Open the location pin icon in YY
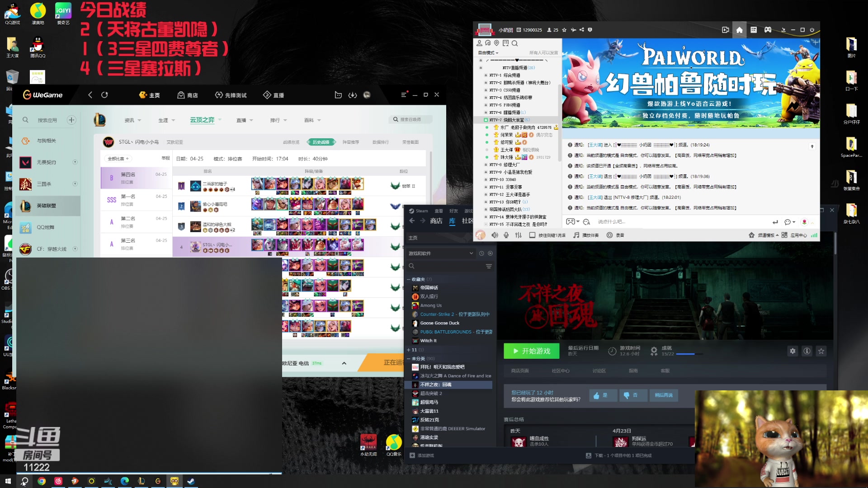Image resolution: width=868 pixels, height=488 pixels. (497, 43)
